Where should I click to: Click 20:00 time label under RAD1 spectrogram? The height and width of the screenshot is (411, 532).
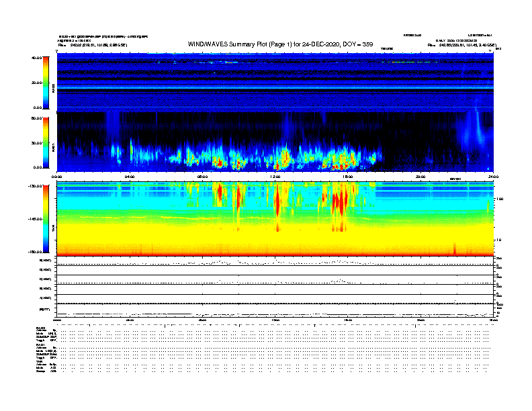point(420,177)
